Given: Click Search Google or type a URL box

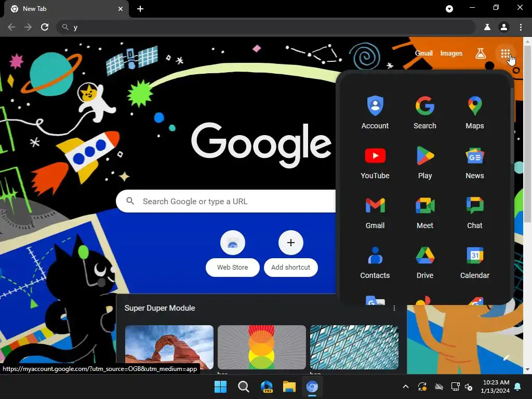Looking at the screenshot, I should pos(226,201).
